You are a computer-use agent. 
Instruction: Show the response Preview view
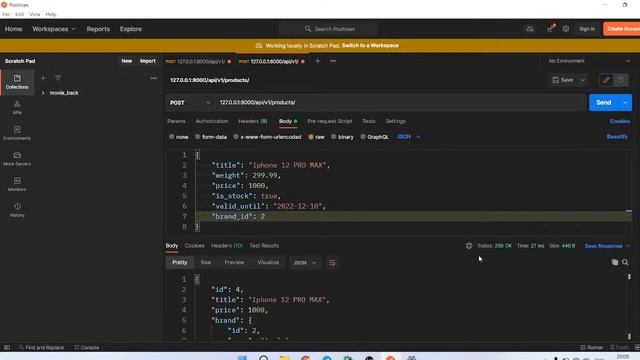pos(234,262)
